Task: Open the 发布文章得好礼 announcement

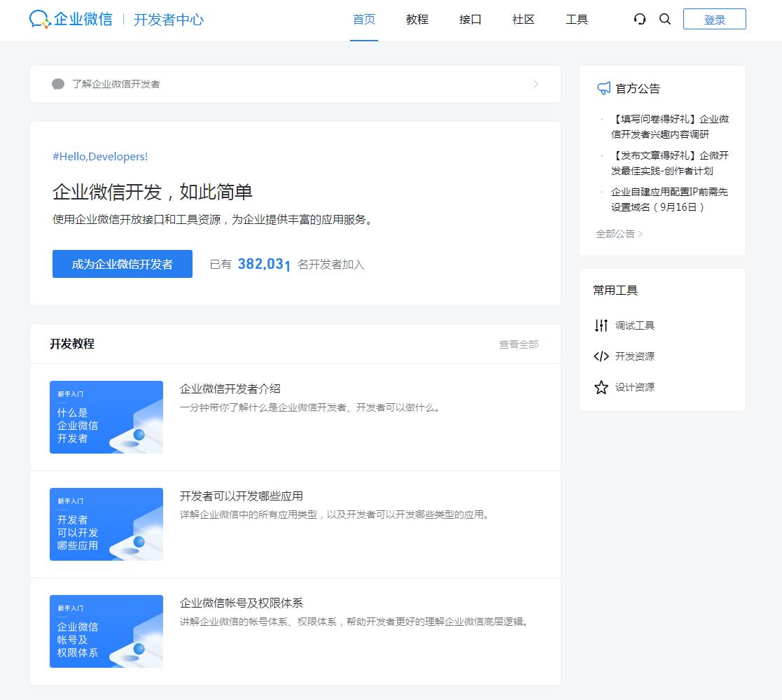Action: point(670,163)
